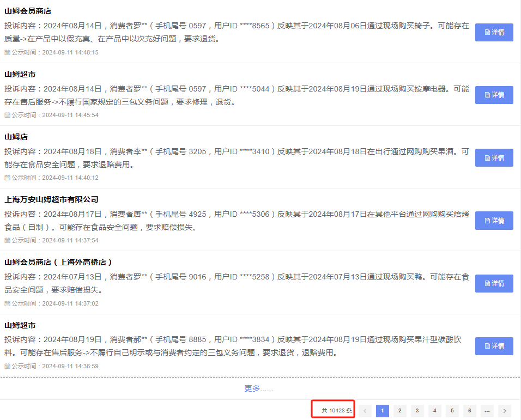The image size is (521, 420).
Task: Open details for the 山姆会员商店 chair complaint
Action: point(494,32)
